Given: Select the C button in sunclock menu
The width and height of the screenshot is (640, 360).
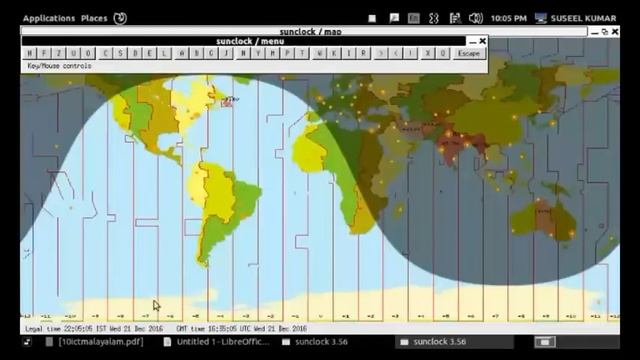Looking at the screenshot, I should [x=105, y=53].
